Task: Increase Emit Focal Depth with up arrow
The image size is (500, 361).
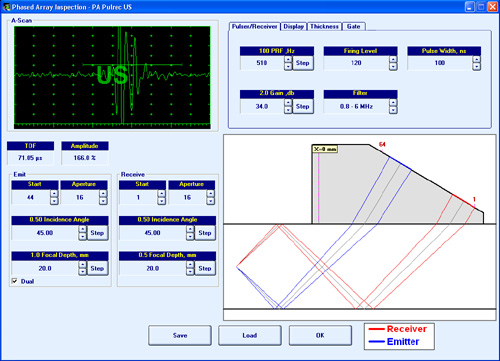Action: [83, 264]
